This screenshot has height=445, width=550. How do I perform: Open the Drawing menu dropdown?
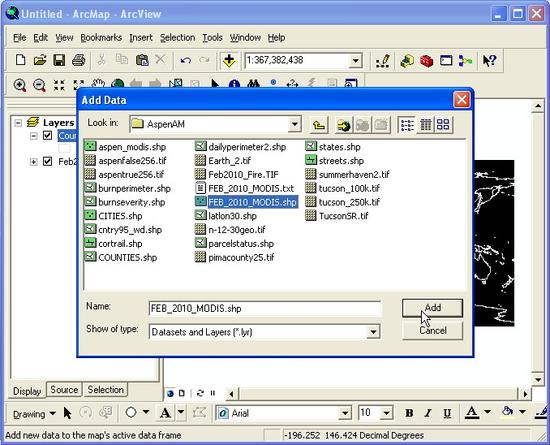click(34, 414)
